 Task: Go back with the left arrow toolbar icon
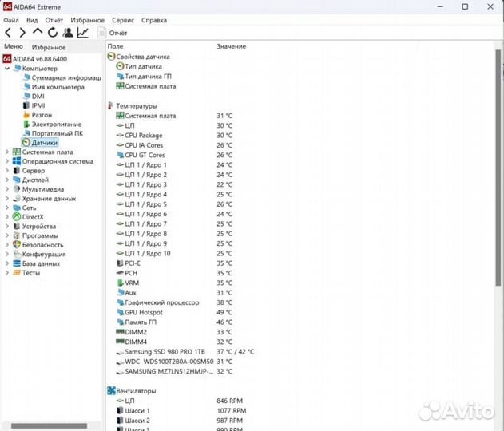[x=8, y=33]
